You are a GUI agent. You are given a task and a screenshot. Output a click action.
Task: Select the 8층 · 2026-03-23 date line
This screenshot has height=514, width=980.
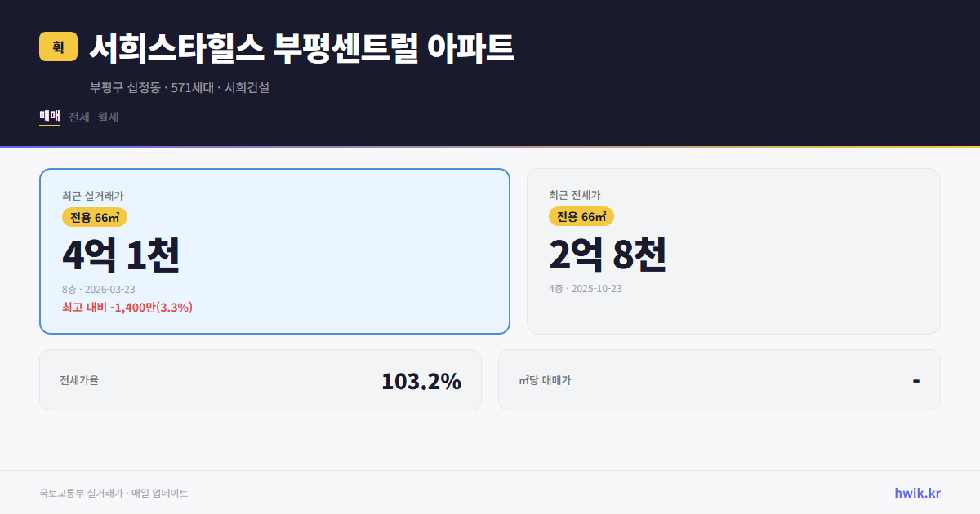[x=99, y=289]
